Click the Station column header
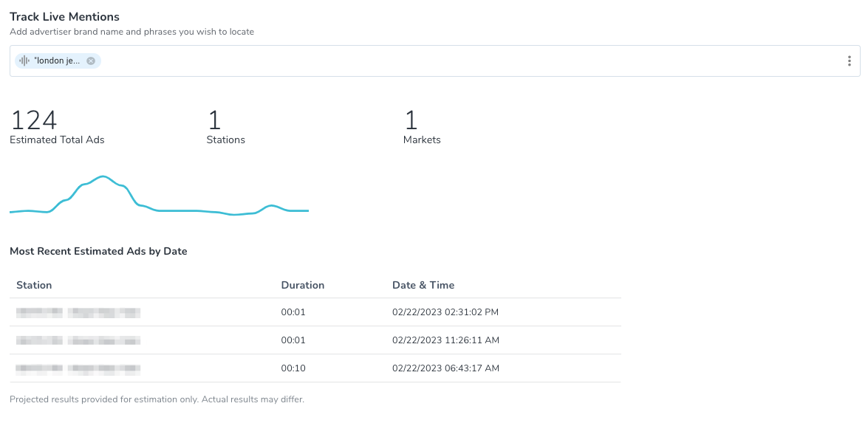The width and height of the screenshot is (868, 423). [x=34, y=285]
